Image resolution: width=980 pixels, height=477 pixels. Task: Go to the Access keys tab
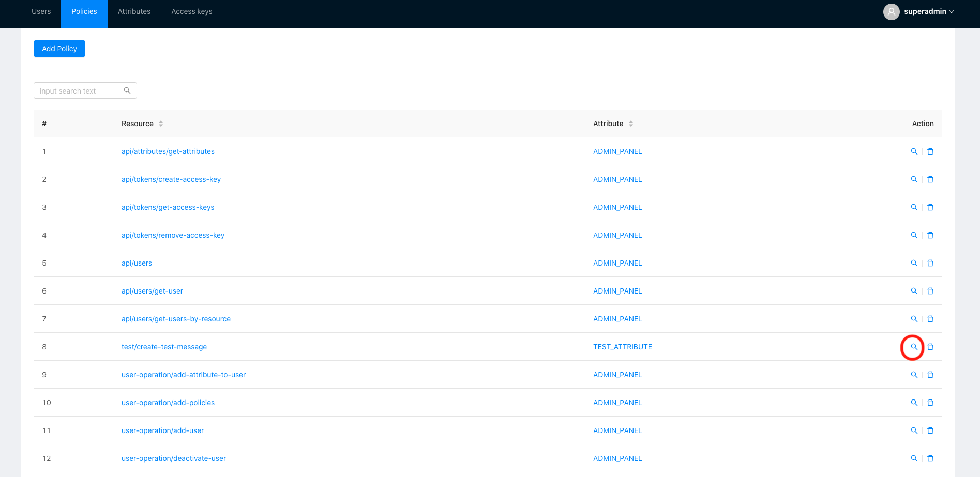[192, 11]
